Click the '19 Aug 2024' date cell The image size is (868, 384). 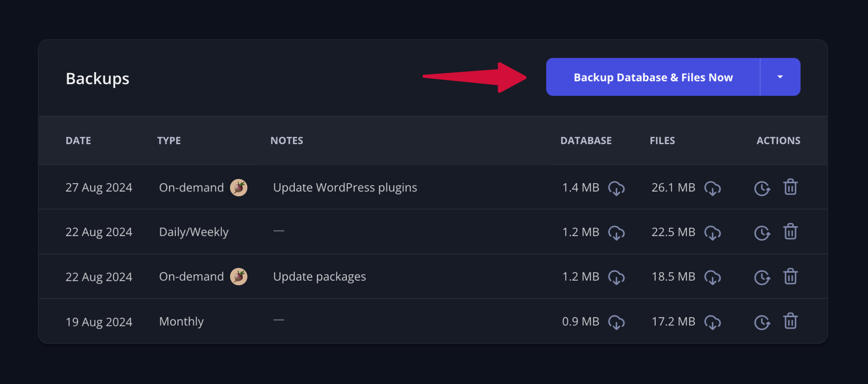coord(99,322)
